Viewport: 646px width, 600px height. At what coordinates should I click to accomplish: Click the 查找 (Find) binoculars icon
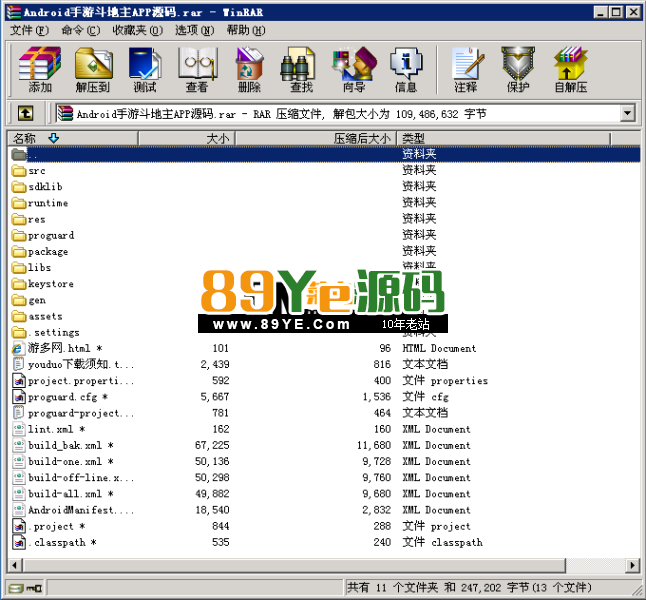coord(297,63)
